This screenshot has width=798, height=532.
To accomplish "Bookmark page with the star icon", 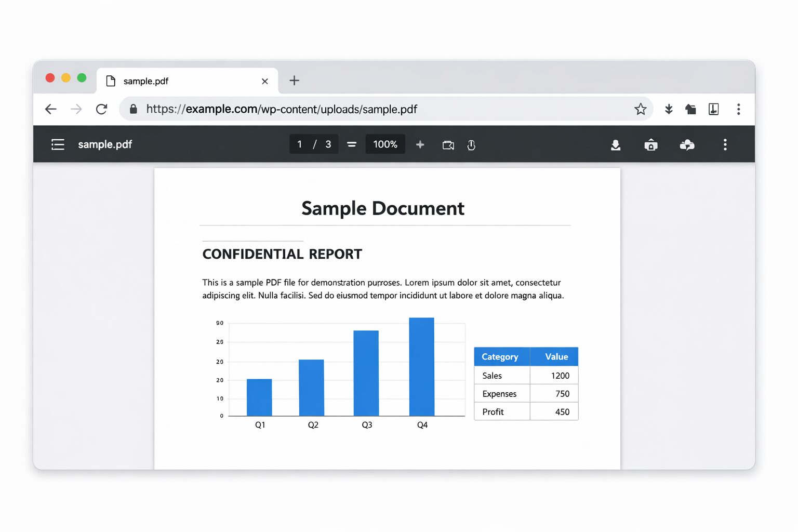I will (640, 109).
